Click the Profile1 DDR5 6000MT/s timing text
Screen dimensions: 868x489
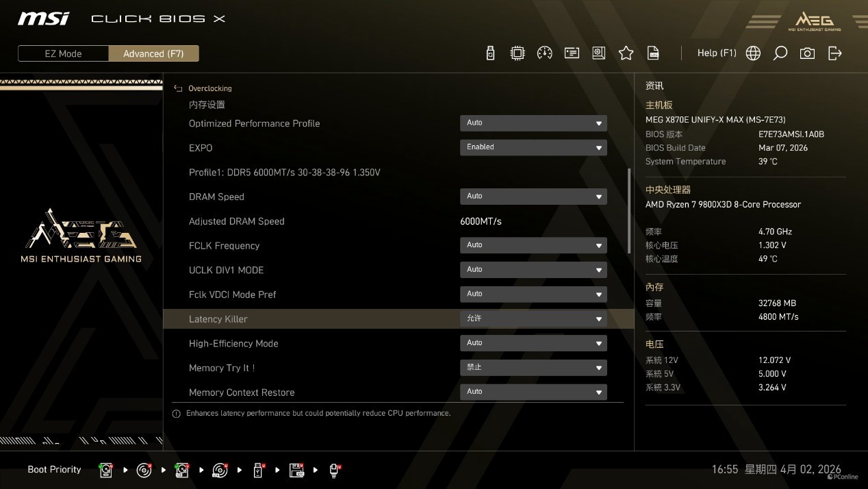tap(285, 173)
